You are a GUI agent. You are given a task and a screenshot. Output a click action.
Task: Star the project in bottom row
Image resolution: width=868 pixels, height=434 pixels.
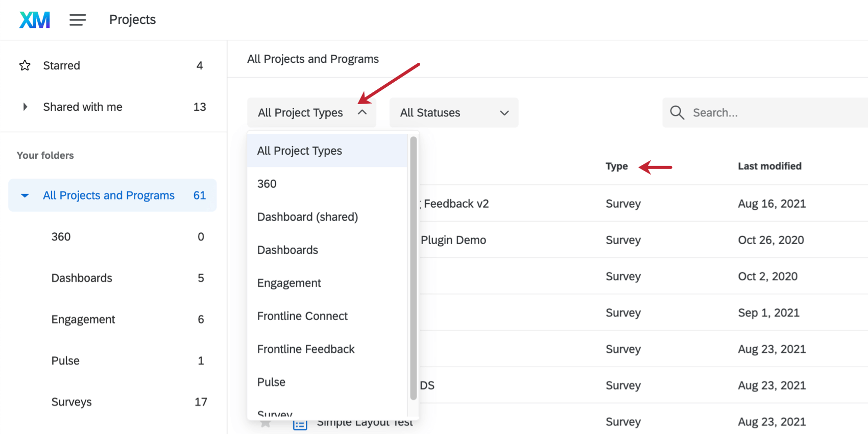(x=266, y=424)
